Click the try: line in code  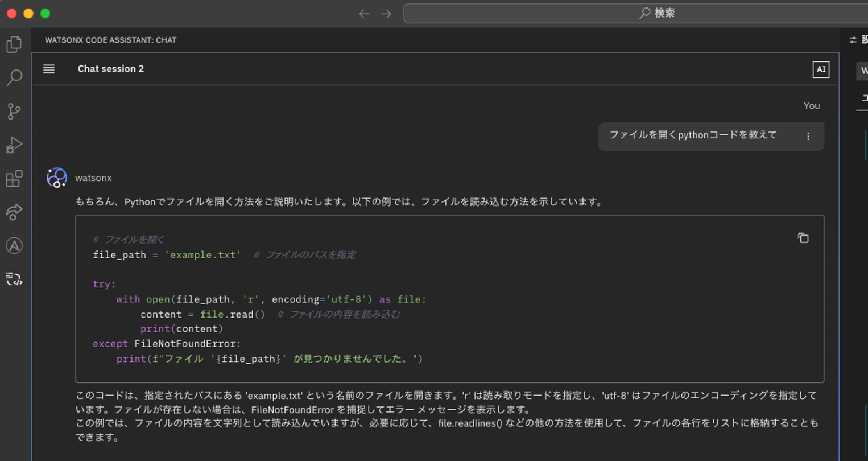104,284
